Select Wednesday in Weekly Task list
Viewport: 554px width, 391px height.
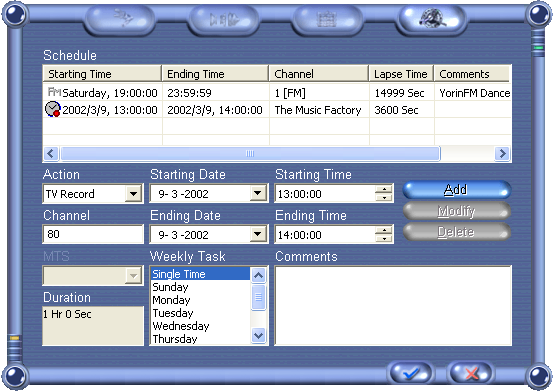200,326
